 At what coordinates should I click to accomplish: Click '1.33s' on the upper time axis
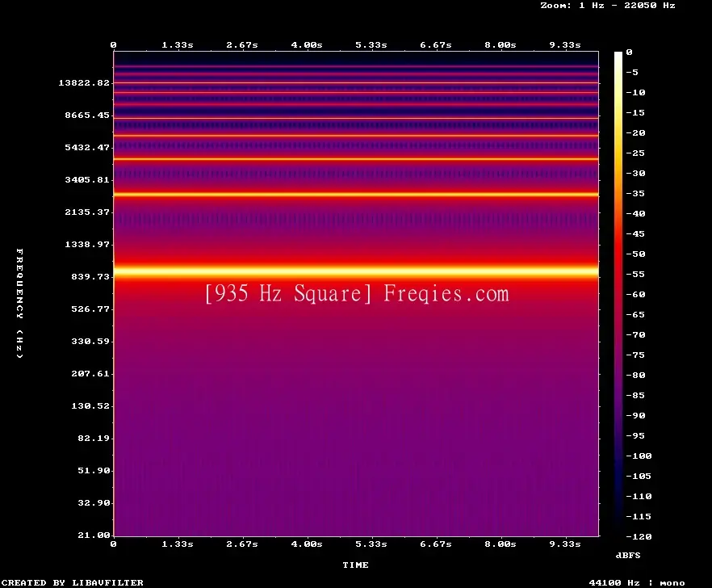coord(178,44)
